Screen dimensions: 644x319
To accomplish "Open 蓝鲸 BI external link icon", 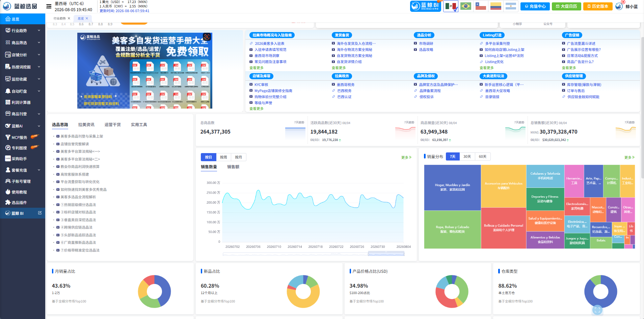I will [x=40, y=213].
